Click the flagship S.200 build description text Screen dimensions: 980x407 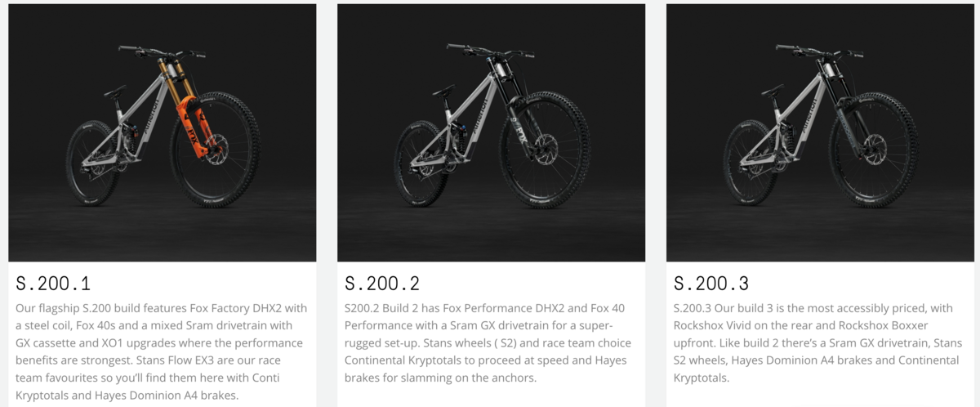point(160,351)
